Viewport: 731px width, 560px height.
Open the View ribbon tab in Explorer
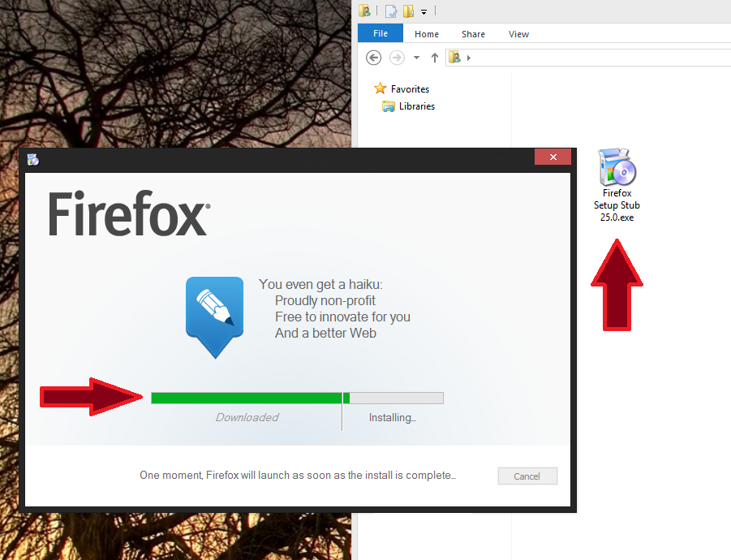(x=518, y=34)
